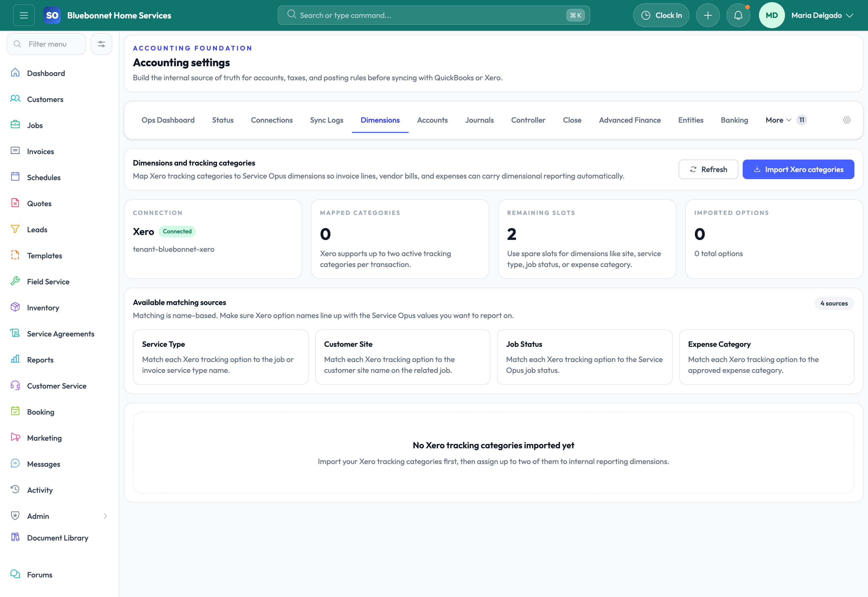
Task: Click the Clock In button
Action: point(661,15)
